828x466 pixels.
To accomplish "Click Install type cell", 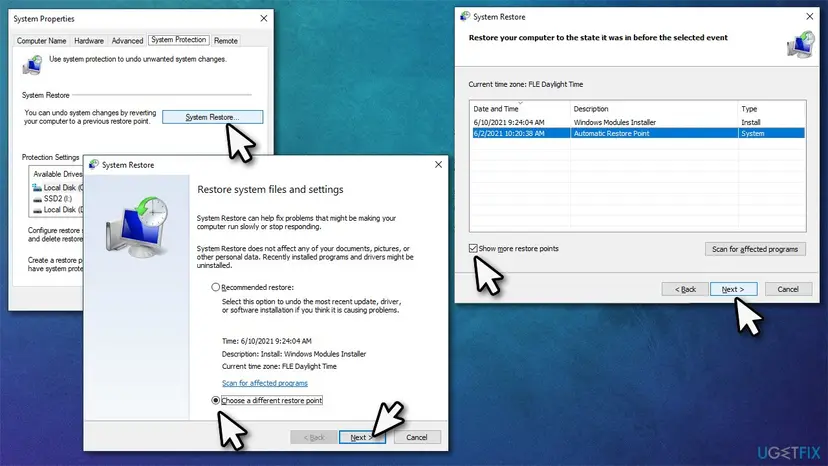I will click(x=750, y=122).
